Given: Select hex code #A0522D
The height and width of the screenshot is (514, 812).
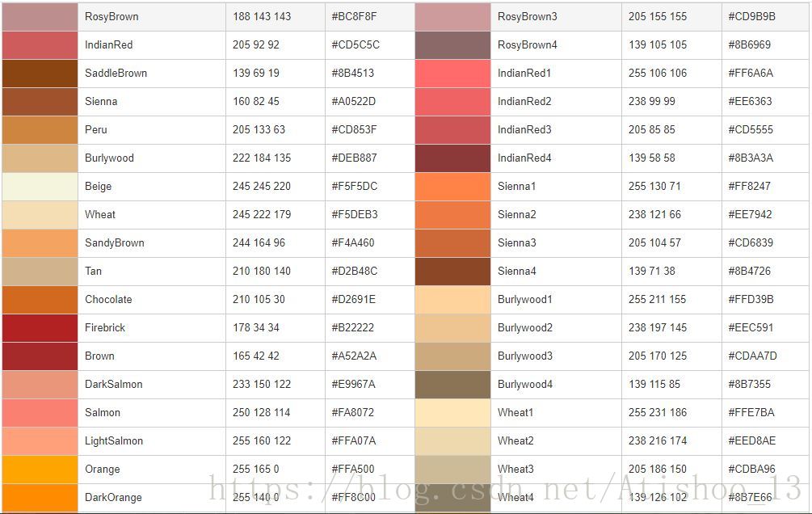Looking at the screenshot, I should point(354,102).
